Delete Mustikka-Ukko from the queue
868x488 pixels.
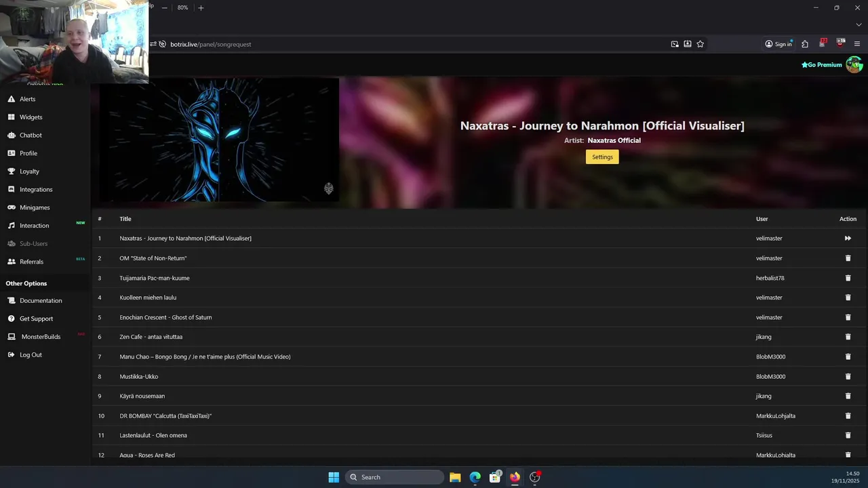(x=848, y=376)
